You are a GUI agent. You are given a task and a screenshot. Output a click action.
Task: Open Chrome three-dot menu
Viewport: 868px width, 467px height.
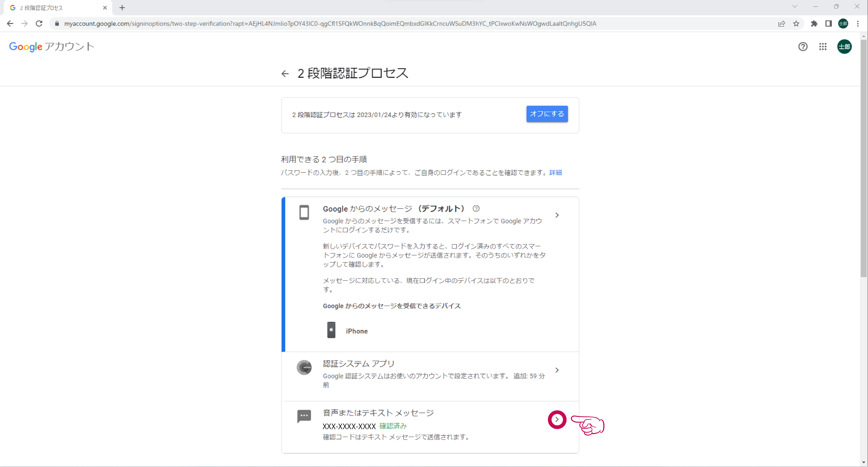(858, 24)
